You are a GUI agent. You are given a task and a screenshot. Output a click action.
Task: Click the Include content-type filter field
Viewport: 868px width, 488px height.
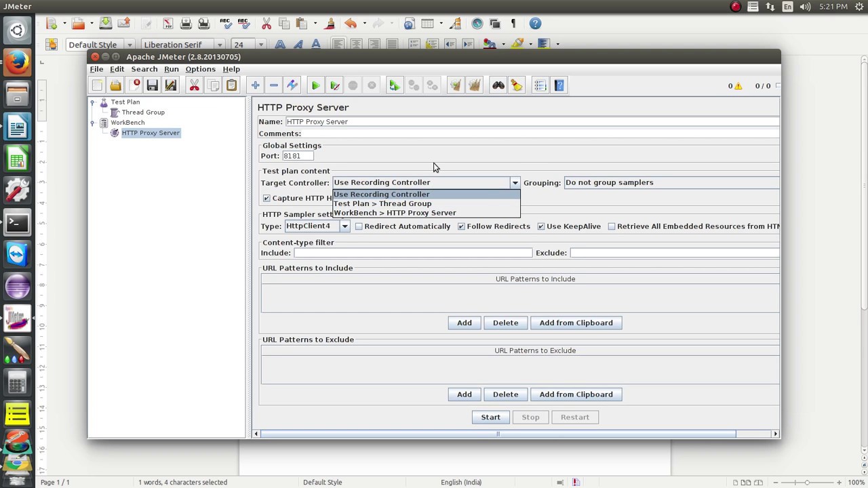(x=413, y=253)
